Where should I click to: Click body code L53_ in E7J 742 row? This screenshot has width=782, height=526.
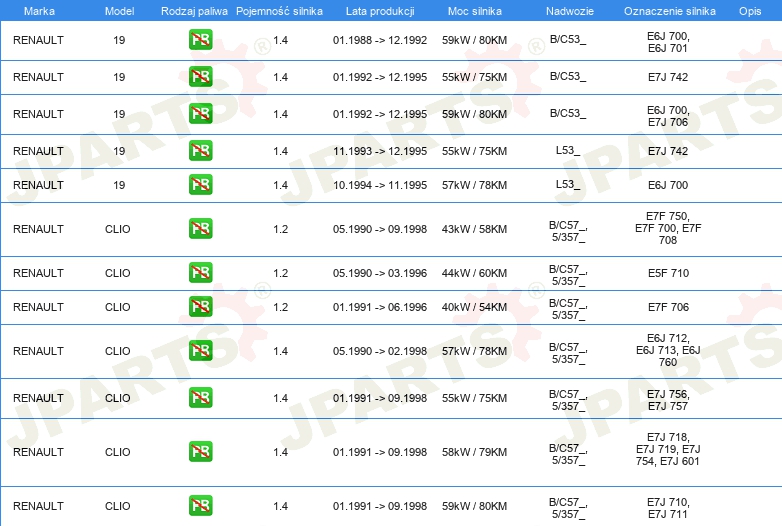(568, 150)
